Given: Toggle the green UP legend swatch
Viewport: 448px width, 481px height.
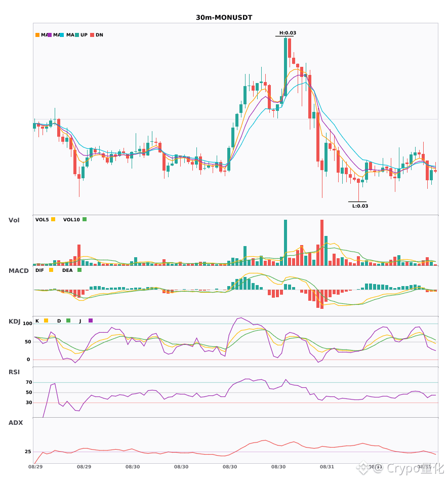Looking at the screenshot, I should [x=77, y=35].
